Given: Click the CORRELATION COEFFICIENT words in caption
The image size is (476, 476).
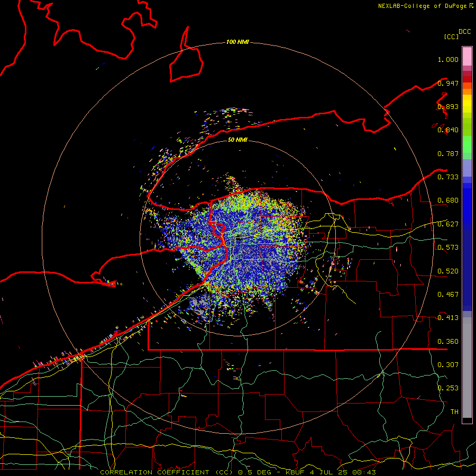Looking at the screenshot, I should click(x=155, y=472).
